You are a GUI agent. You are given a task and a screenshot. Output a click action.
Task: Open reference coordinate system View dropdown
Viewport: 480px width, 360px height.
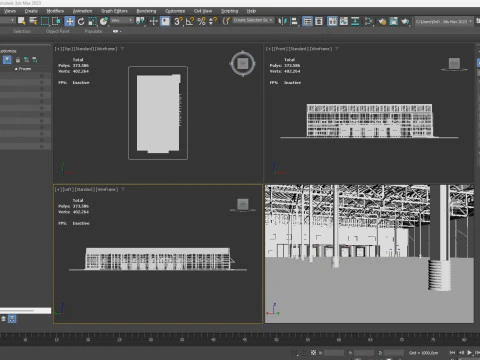point(122,21)
